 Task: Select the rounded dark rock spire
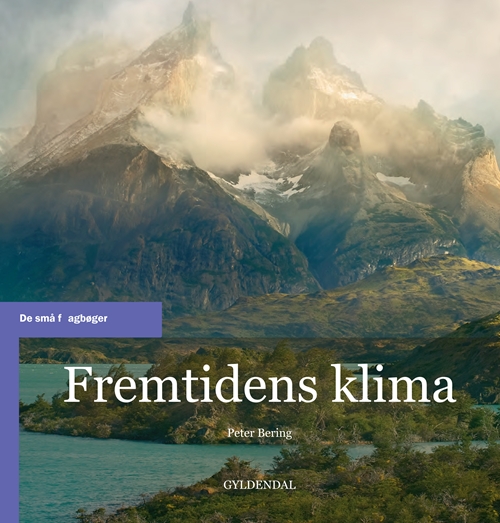[x=345, y=135]
